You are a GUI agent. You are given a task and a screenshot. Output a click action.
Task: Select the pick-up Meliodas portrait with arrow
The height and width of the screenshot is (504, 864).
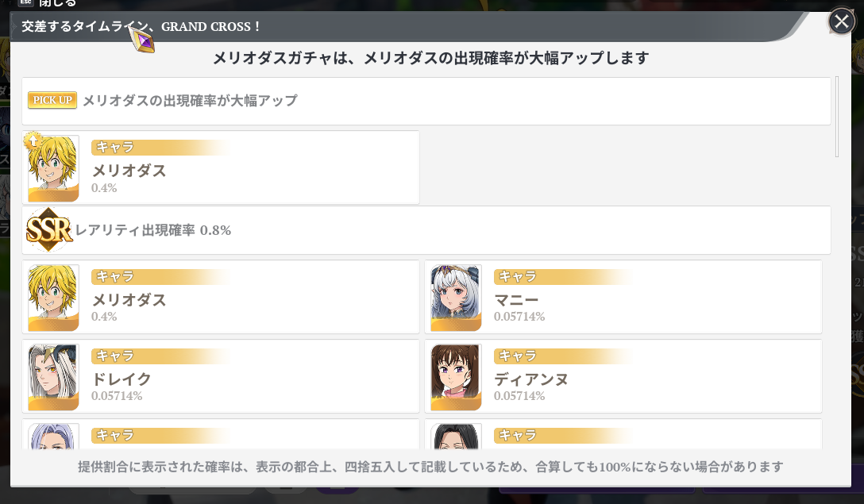click(53, 168)
